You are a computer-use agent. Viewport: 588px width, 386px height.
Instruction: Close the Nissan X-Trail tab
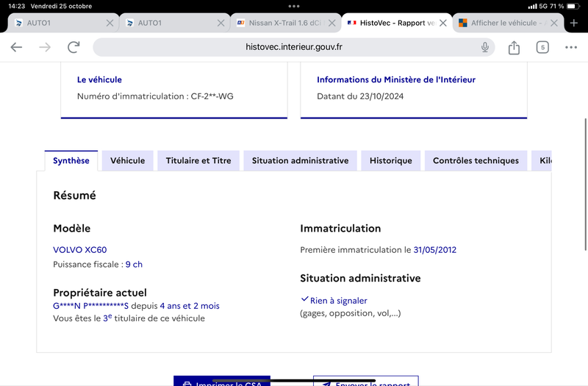pos(332,24)
